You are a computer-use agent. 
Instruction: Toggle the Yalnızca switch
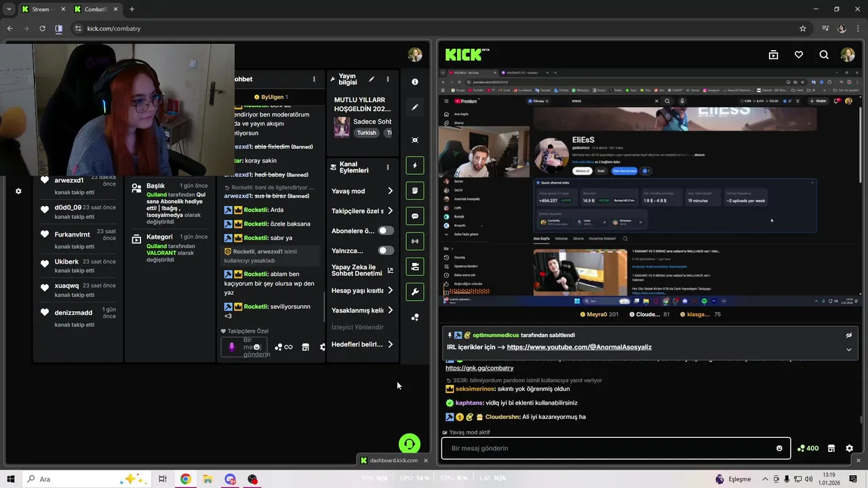point(386,251)
